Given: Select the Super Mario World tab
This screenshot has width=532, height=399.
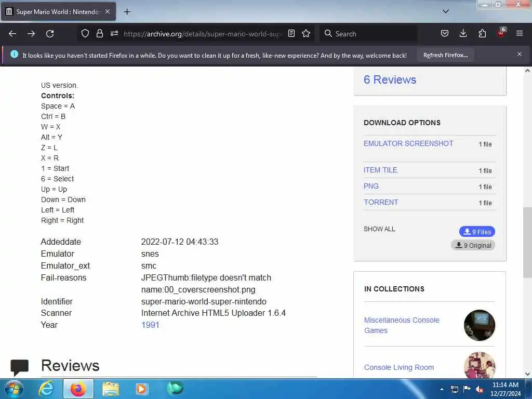Looking at the screenshot, I should click(x=58, y=11).
